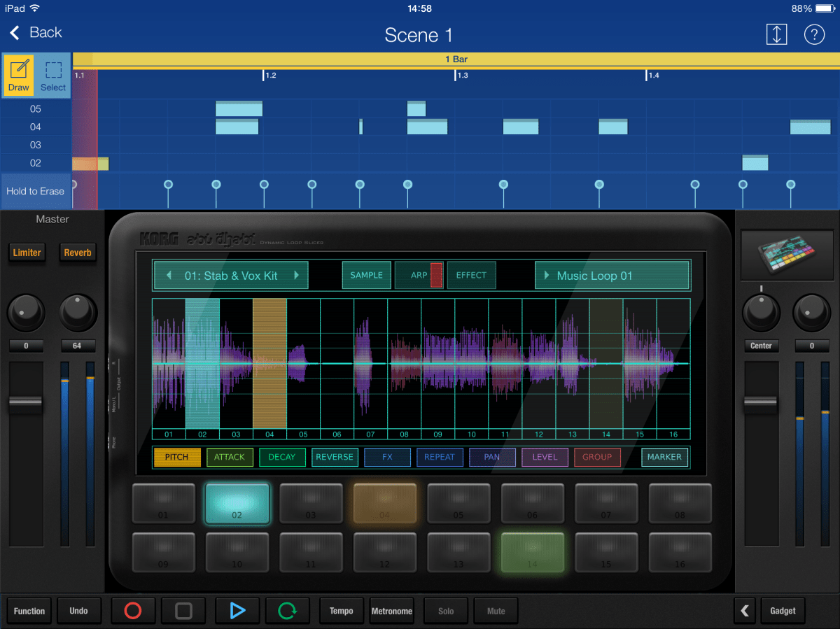Open the Tempo settings
Image resolution: width=840 pixels, height=629 pixels.
pos(342,611)
